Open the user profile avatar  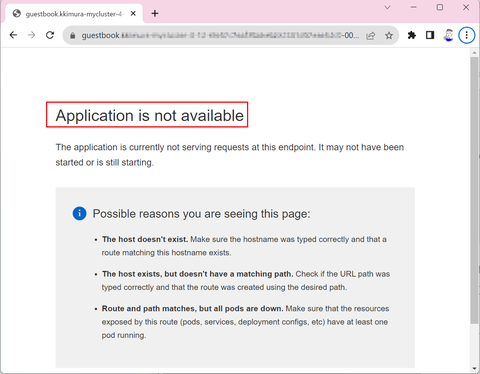point(449,35)
